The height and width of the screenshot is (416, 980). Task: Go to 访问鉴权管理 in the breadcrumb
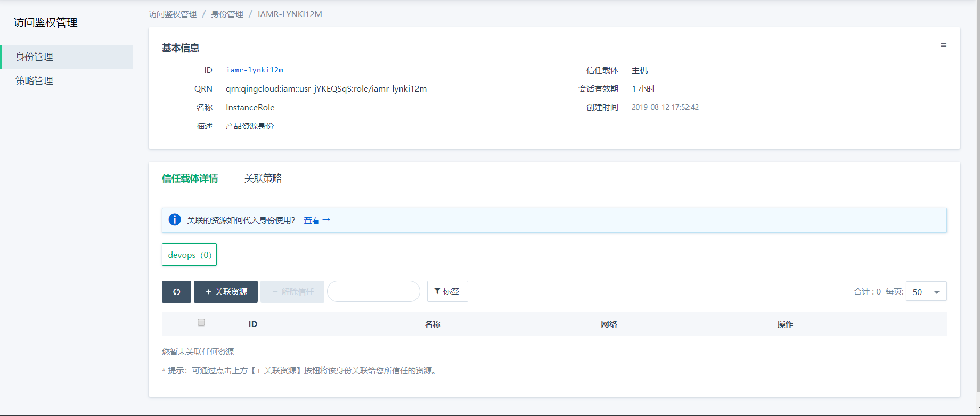(173, 14)
